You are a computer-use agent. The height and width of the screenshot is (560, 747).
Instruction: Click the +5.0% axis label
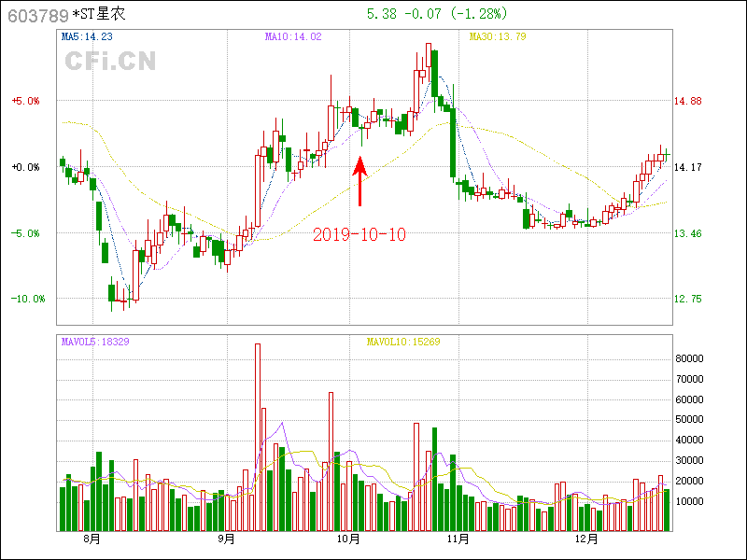click(x=26, y=101)
